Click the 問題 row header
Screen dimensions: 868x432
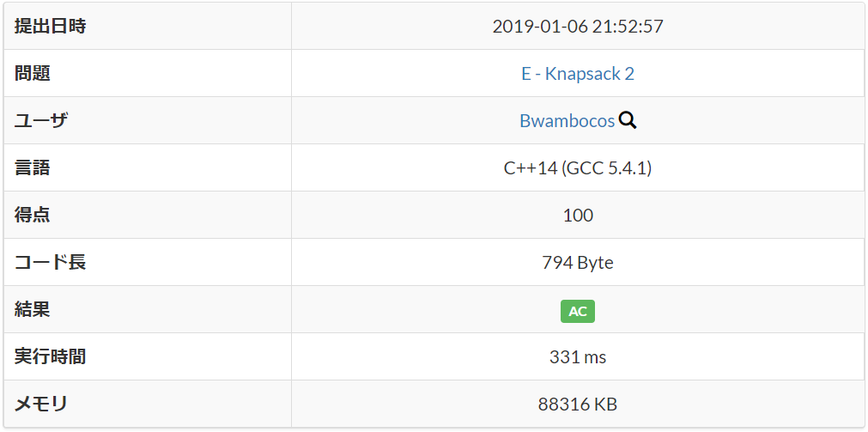point(33,74)
